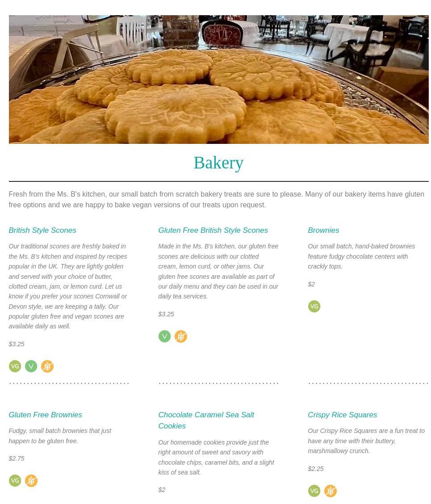431x504 pixels.
Task: Click the VG icon under British Style Scones
Action: (15, 366)
